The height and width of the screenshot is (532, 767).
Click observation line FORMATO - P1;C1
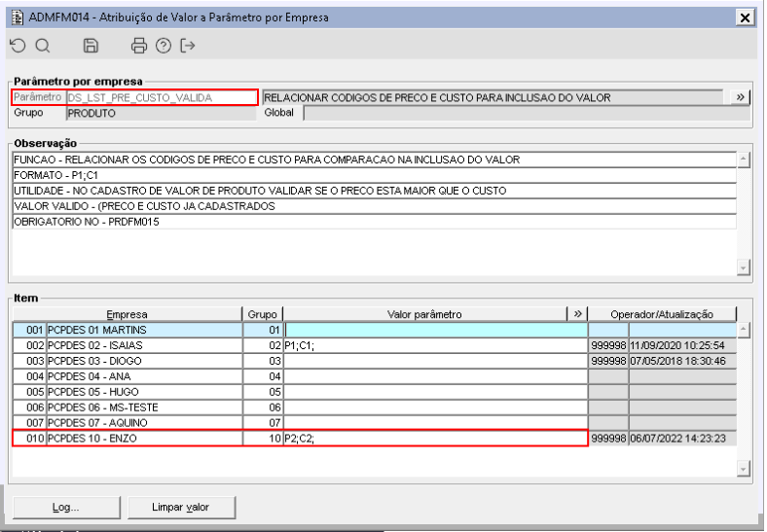coord(375,175)
